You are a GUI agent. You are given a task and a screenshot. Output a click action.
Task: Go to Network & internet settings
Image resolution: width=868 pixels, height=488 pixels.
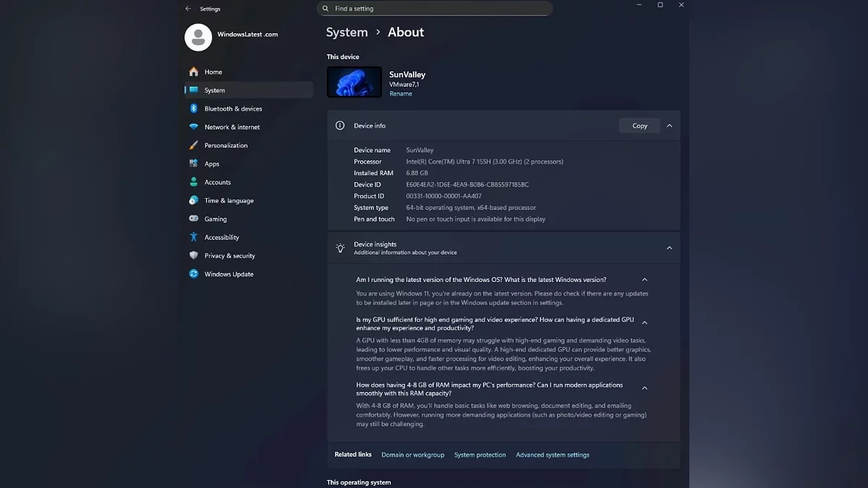click(248, 127)
